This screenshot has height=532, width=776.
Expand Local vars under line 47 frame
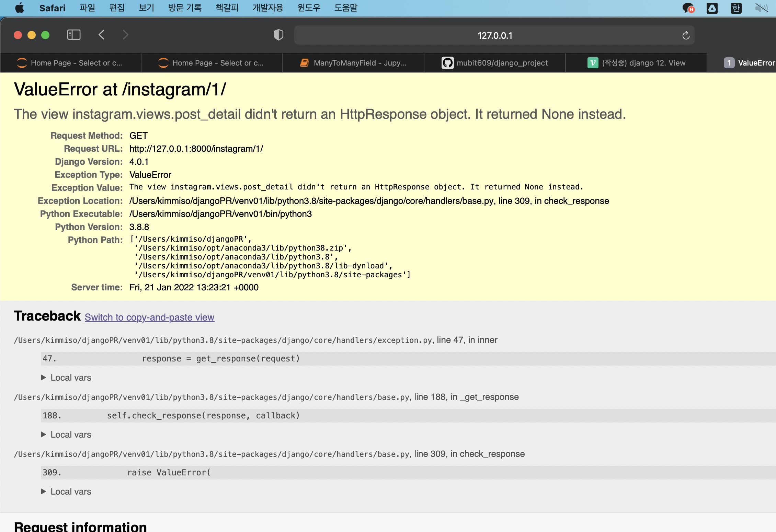pos(66,378)
